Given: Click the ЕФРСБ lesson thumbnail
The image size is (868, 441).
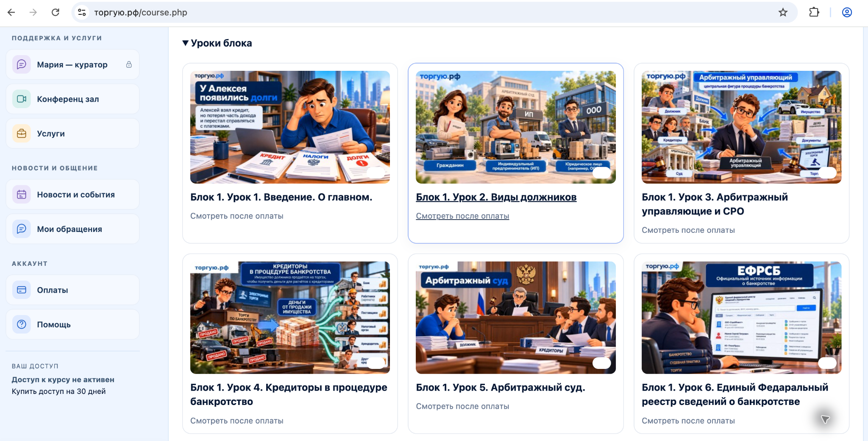Looking at the screenshot, I should 741,318.
